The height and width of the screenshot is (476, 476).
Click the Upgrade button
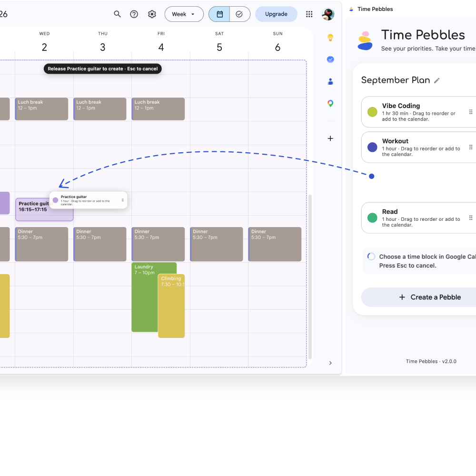(276, 14)
